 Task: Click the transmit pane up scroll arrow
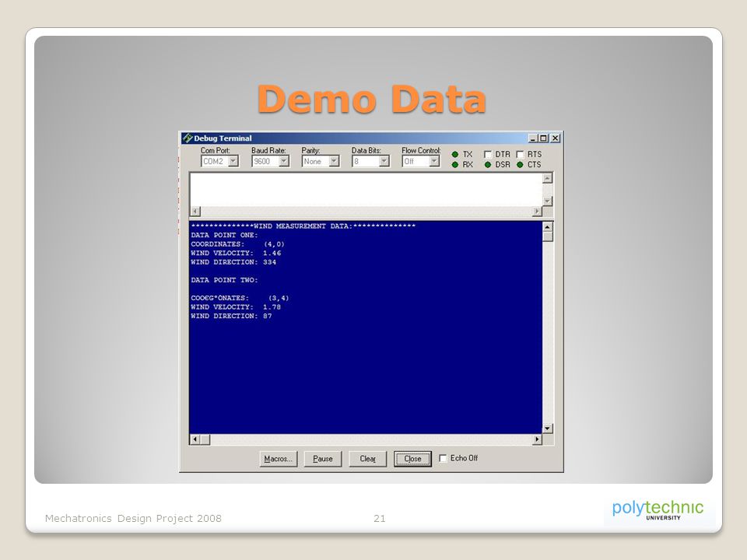pos(547,178)
